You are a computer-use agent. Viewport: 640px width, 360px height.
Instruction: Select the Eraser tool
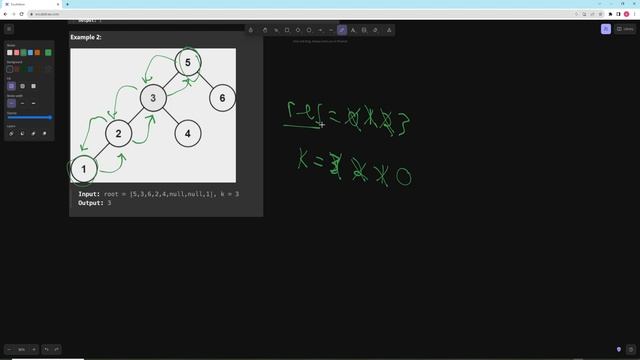(375, 30)
